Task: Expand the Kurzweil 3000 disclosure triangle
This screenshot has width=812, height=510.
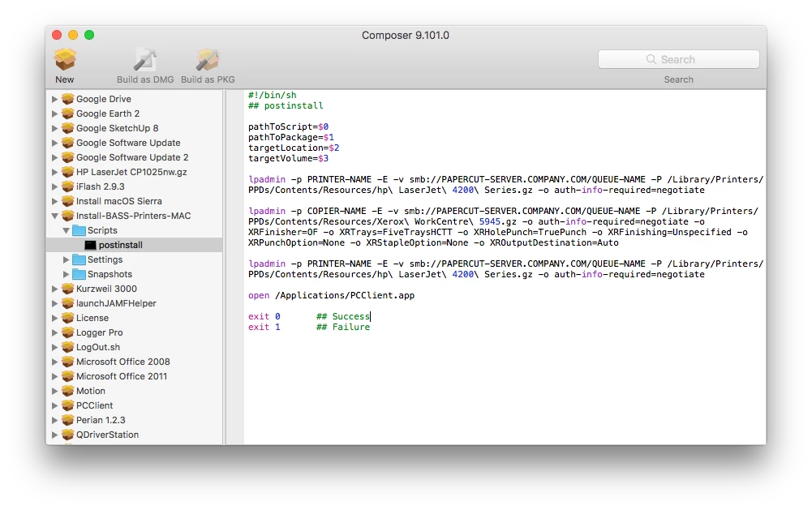Action: click(54, 289)
